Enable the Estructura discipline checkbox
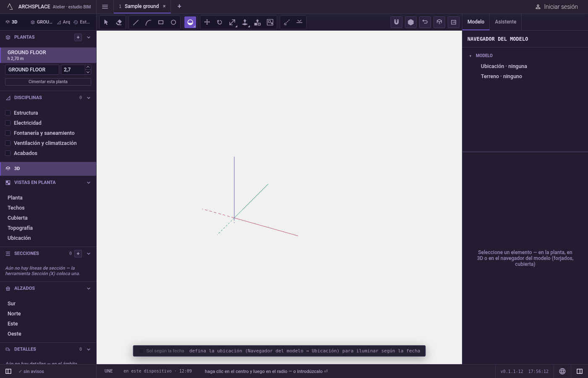The height and width of the screenshot is (378, 588). click(8, 113)
